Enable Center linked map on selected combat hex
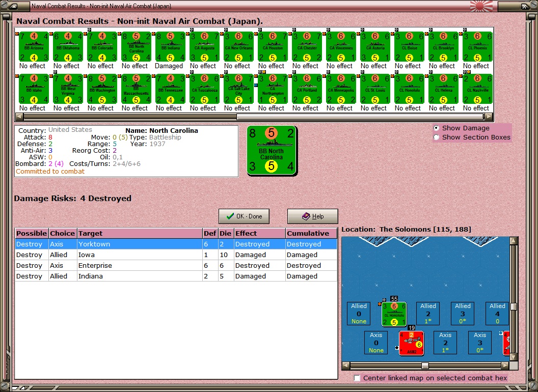 tap(357, 378)
